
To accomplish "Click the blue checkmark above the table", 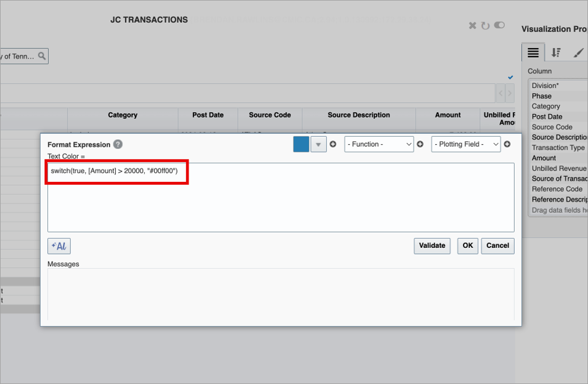I will click(510, 77).
